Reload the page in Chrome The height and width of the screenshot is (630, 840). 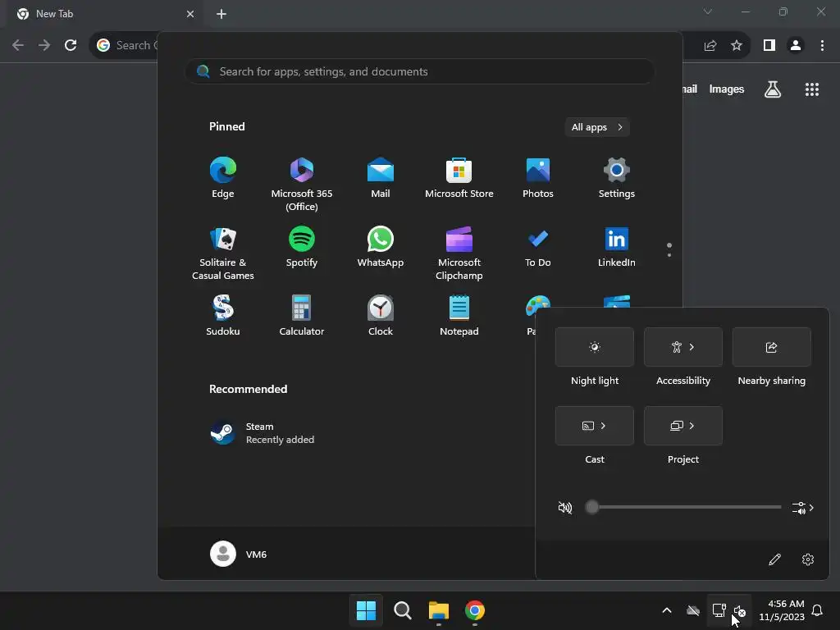click(x=71, y=46)
